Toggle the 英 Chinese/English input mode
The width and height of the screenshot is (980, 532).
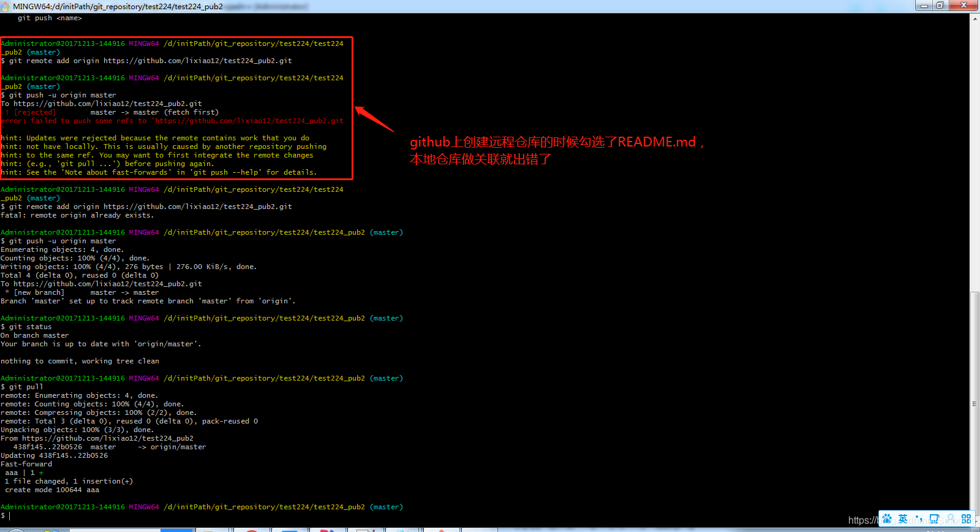coord(903,519)
